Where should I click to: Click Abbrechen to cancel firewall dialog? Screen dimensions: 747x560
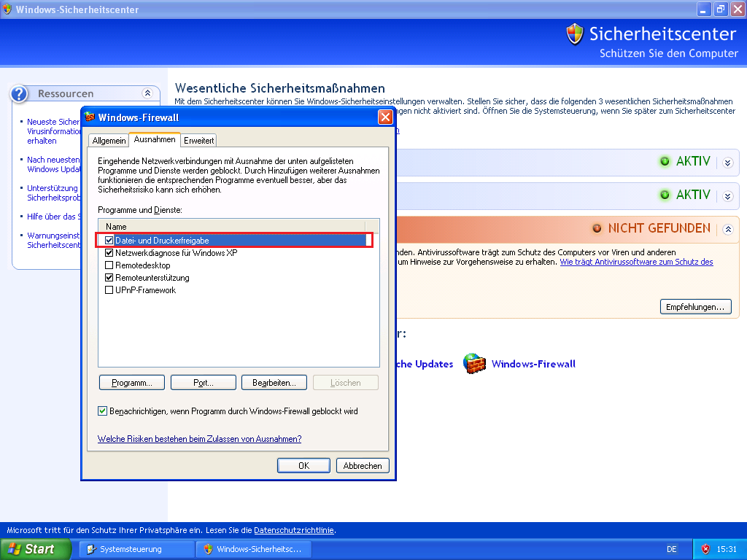(363, 466)
